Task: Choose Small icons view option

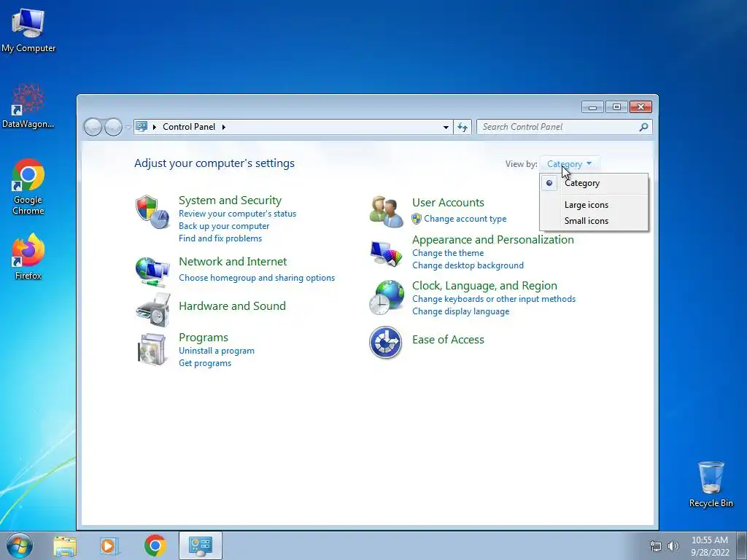Action: pos(586,221)
